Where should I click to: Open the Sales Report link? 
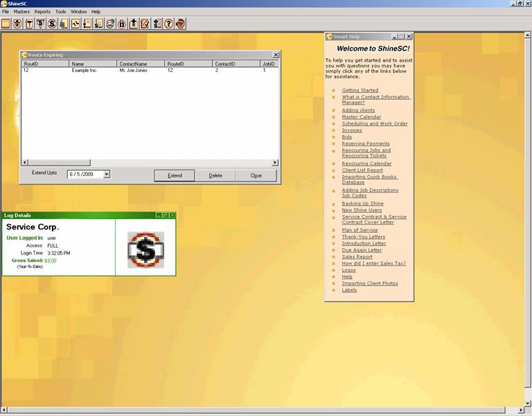[357, 257]
